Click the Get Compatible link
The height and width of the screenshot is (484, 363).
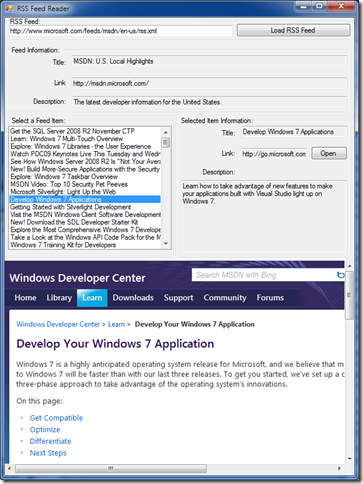(56, 418)
